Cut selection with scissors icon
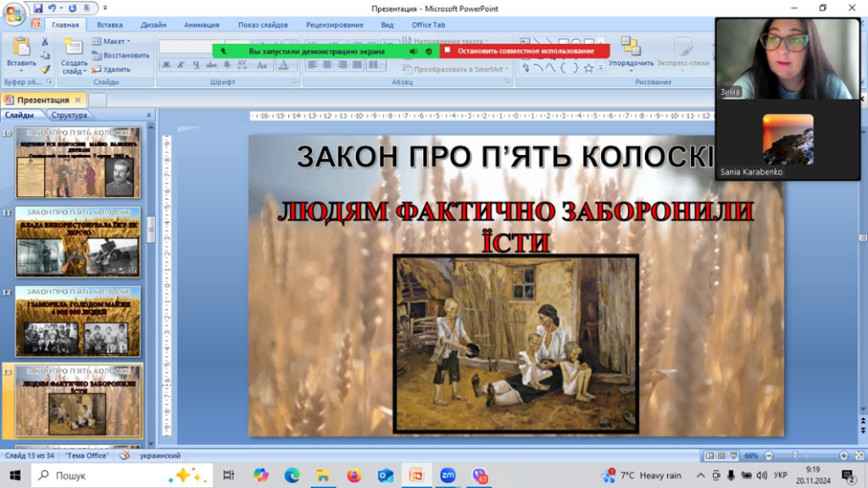This screenshot has width=868, height=488. point(45,42)
